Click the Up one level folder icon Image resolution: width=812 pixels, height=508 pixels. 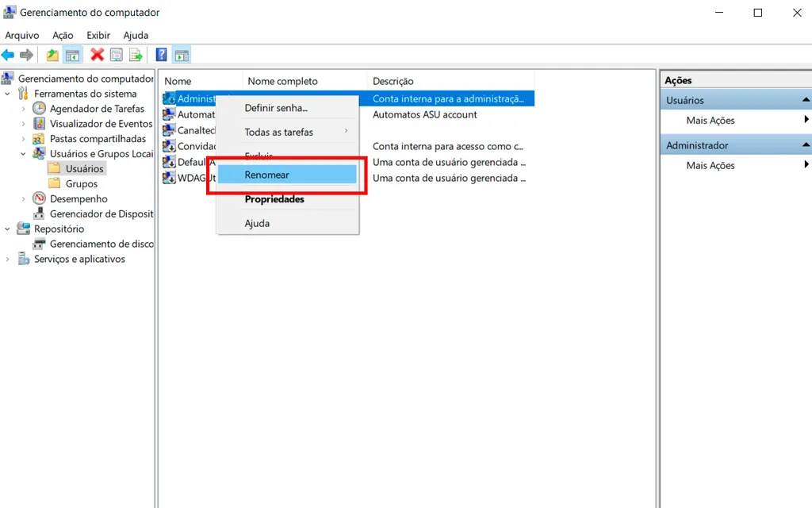click(52, 55)
